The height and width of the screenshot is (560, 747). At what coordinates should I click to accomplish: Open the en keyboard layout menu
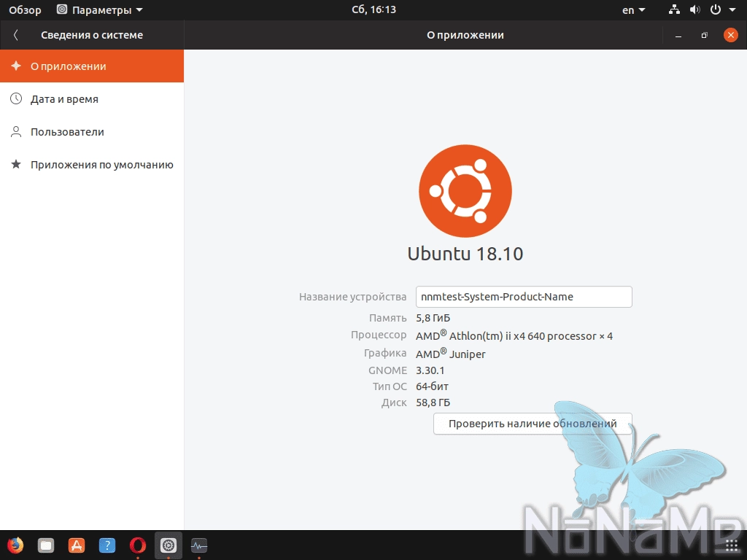click(x=633, y=10)
